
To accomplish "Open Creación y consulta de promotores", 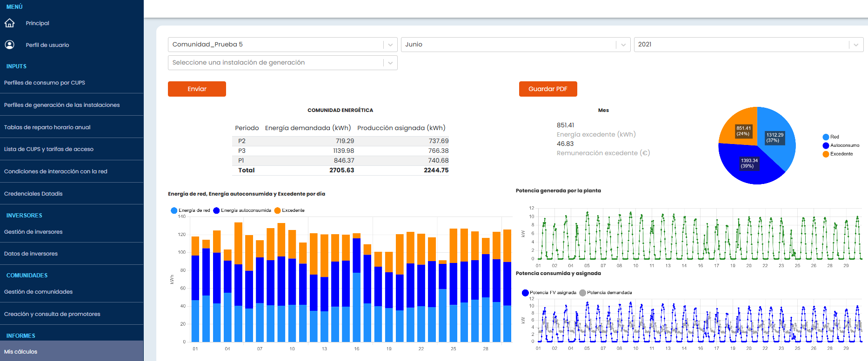I will (x=52, y=314).
